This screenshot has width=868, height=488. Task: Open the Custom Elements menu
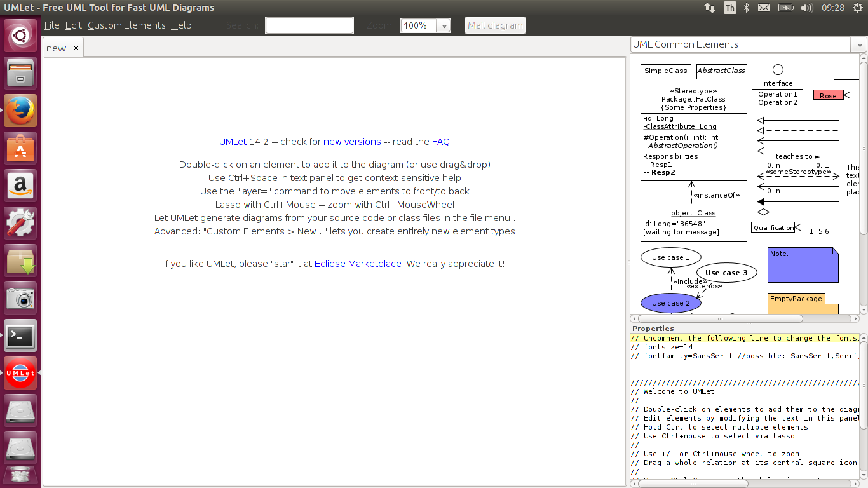click(x=126, y=25)
